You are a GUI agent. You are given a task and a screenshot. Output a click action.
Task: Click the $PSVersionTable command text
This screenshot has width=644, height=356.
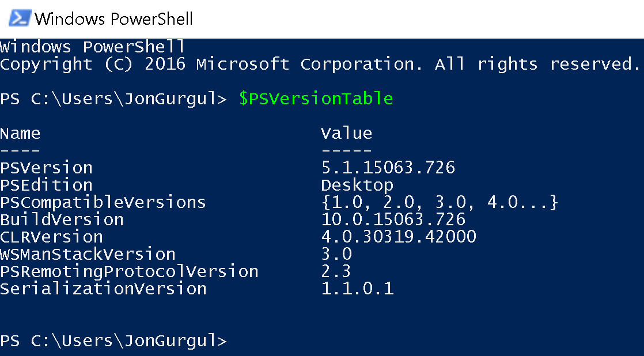(x=316, y=99)
